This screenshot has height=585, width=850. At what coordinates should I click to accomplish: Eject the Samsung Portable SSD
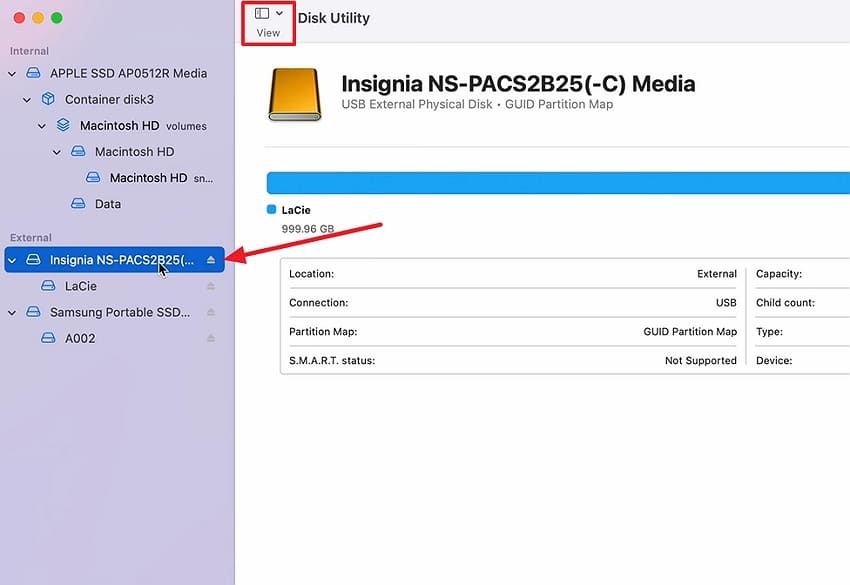point(211,312)
